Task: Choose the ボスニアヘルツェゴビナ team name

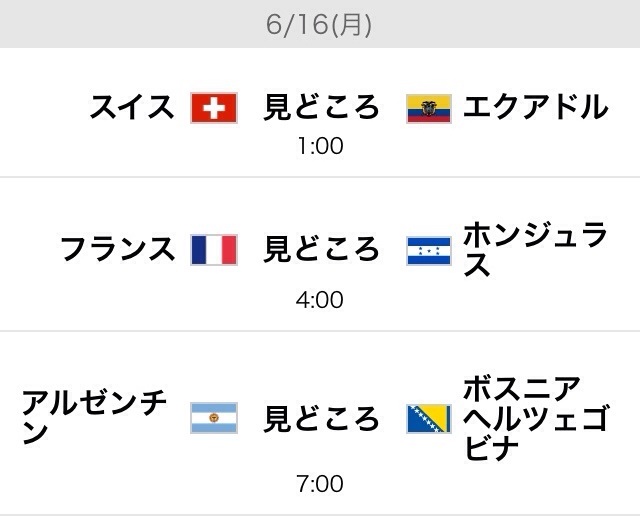Action: pyautogui.click(x=535, y=418)
